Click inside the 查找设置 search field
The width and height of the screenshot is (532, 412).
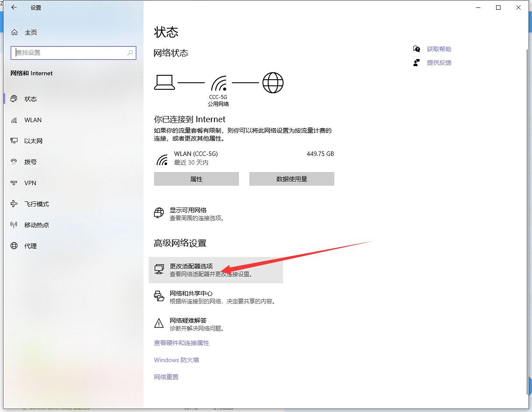[x=70, y=53]
